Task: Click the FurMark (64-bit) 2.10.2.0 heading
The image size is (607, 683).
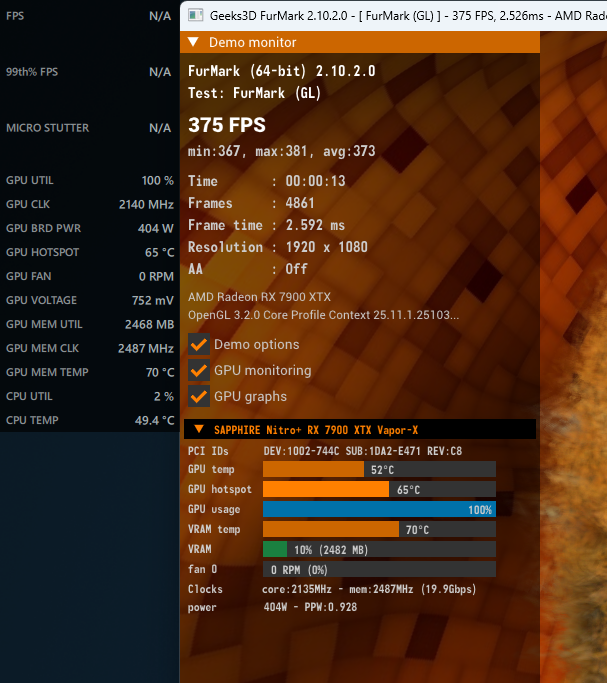Action: [x=282, y=71]
